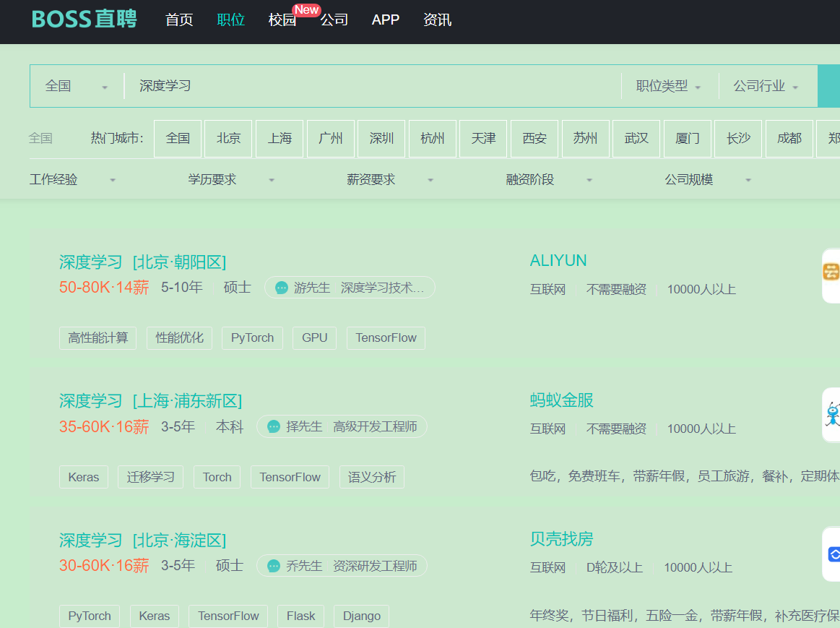This screenshot has width=840, height=628.
Task: Click the GPU skill tag
Action: 314,338
